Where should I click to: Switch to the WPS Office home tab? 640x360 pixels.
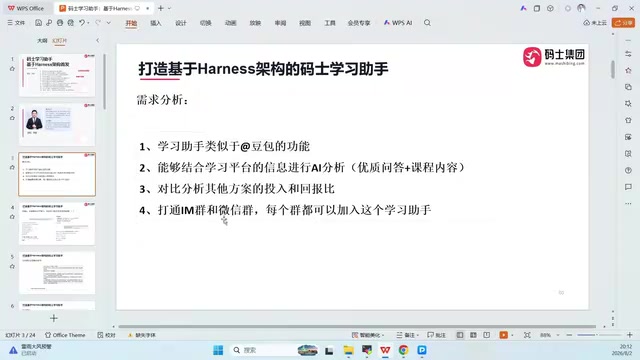26,8
